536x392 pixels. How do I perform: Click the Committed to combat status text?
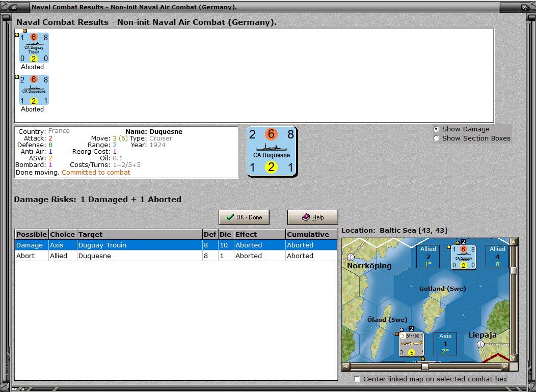point(96,173)
